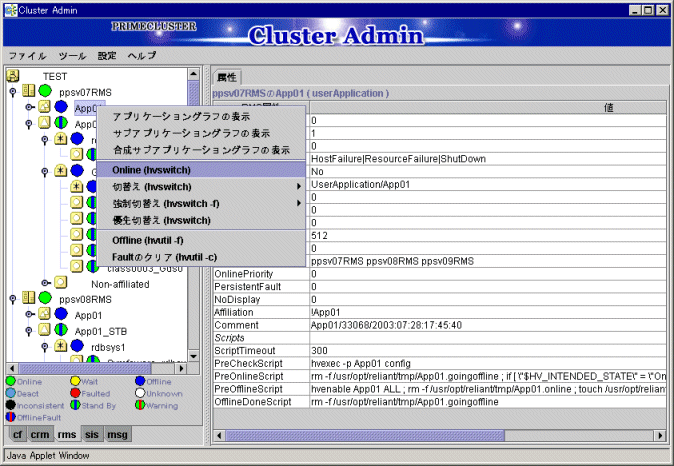Open the 切替え (hvswitch) submenu arrow
The image size is (674, 466).
(x=299, y=187)
